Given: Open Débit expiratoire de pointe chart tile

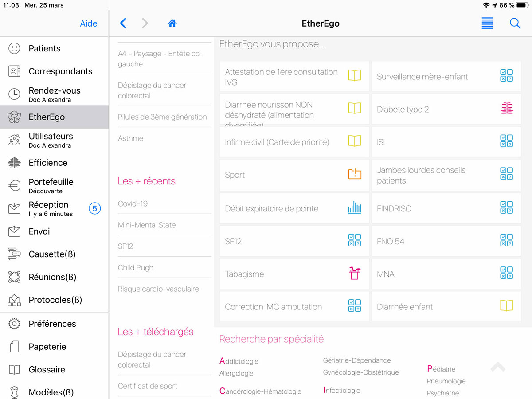Looking at the screenshot, I should point(294,208).
